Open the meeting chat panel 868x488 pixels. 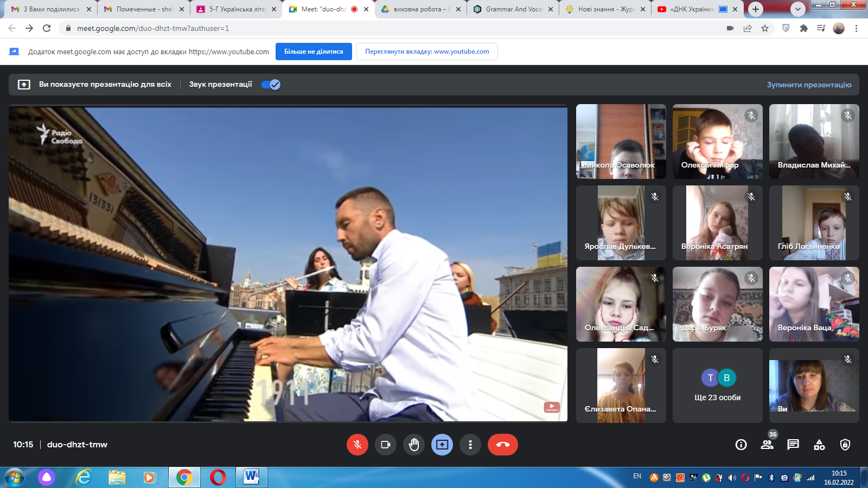pyautogui.click(x=793, y=445)
